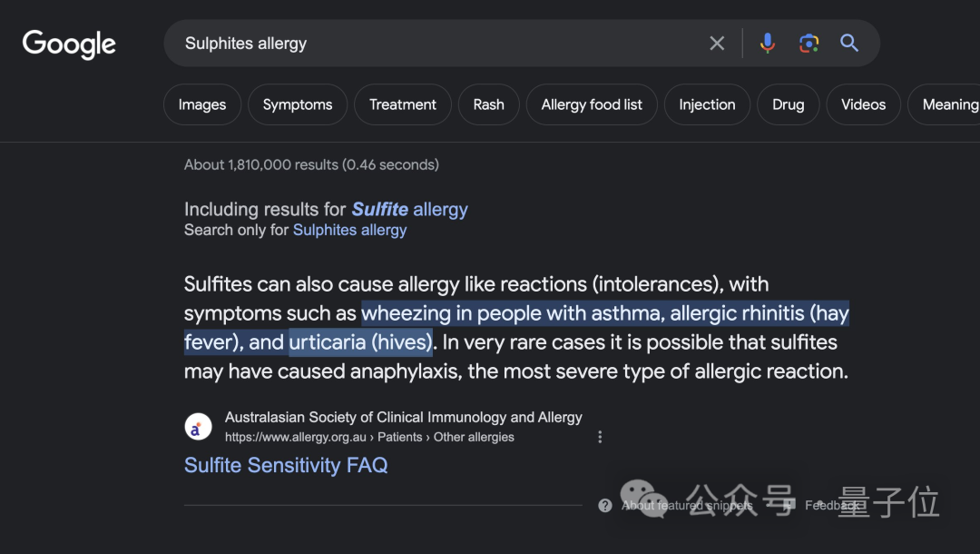Open Google Lens image search icon
Image resolution: width=980 pixels, height=554 pixels.
(808, 44)
